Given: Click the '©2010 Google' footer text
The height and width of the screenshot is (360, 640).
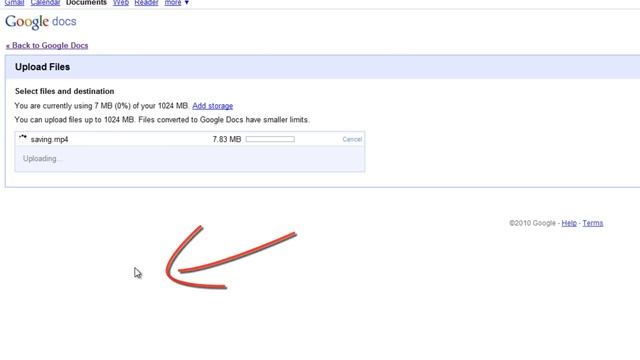Looking at the screenshot, I should [532, 223].
